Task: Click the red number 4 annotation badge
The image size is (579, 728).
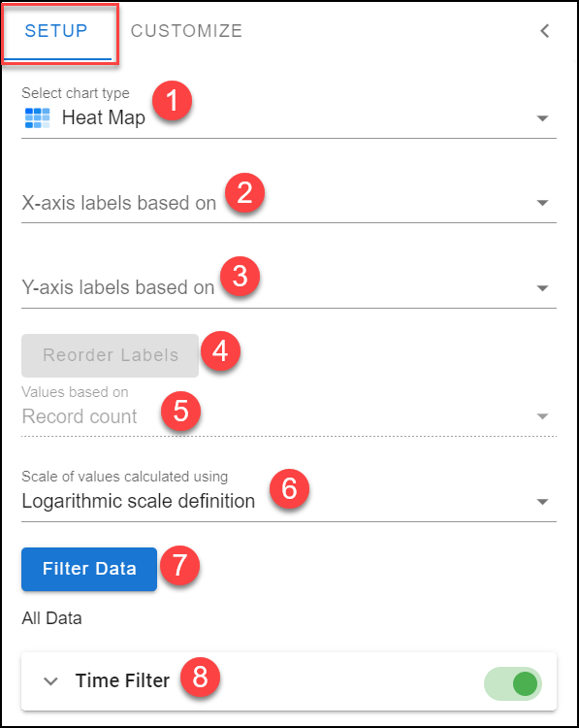Action: coord(220,351)
